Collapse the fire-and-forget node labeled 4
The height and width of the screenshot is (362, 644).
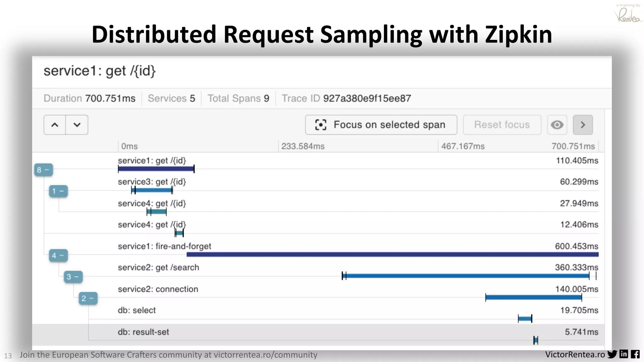(58, 255)
